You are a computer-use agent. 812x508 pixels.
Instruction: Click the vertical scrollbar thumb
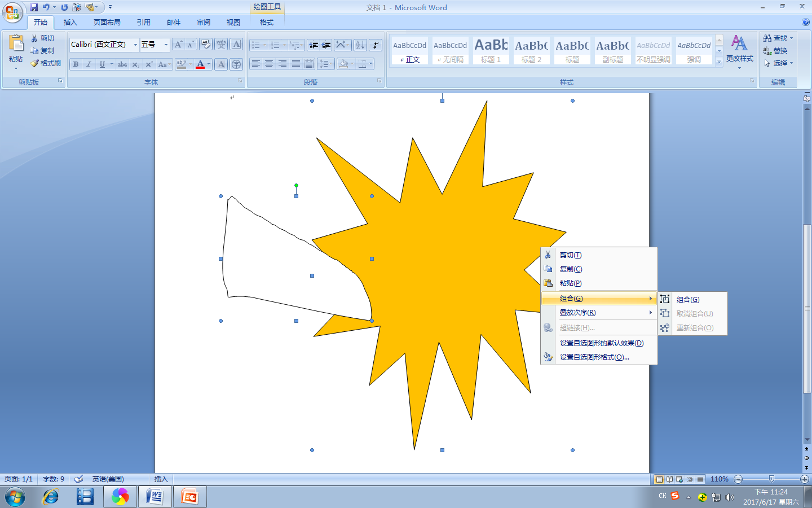(x=807, y=309)
